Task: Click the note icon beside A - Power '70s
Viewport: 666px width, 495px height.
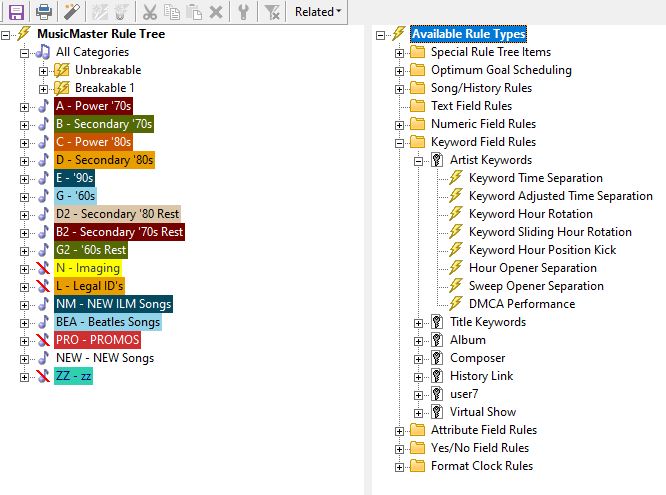Action: 43,106
